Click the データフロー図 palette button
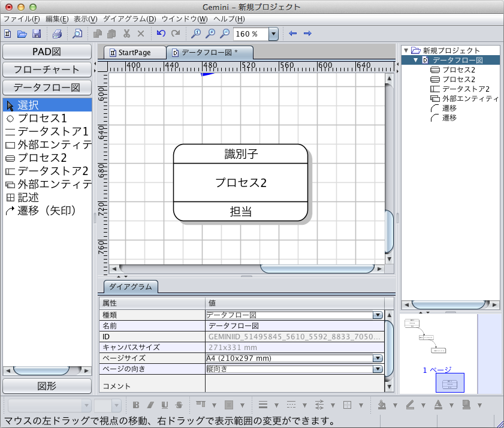Image resolution: width=504 pixels, height=428 pixels. click(x=47, y=88)
